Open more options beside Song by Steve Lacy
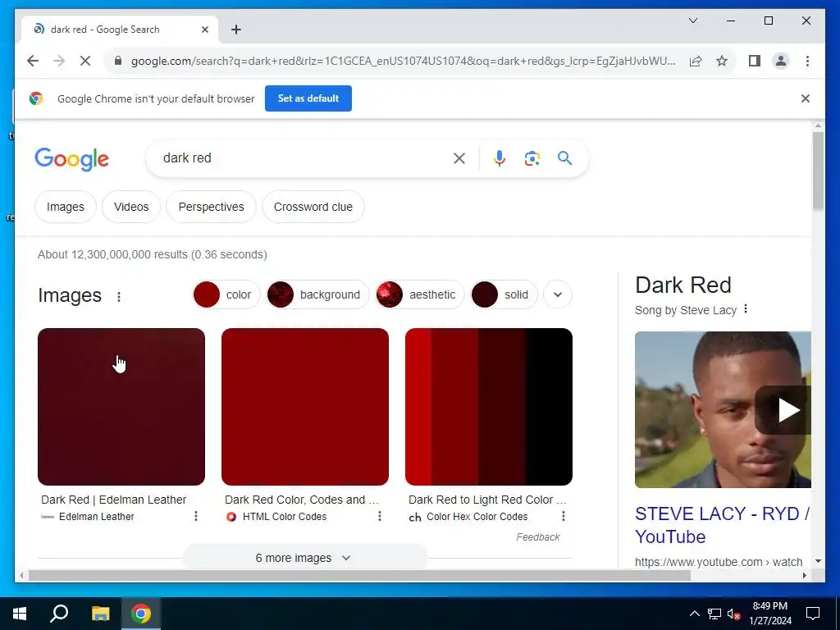840x630 pixels. tap(746, 309)
